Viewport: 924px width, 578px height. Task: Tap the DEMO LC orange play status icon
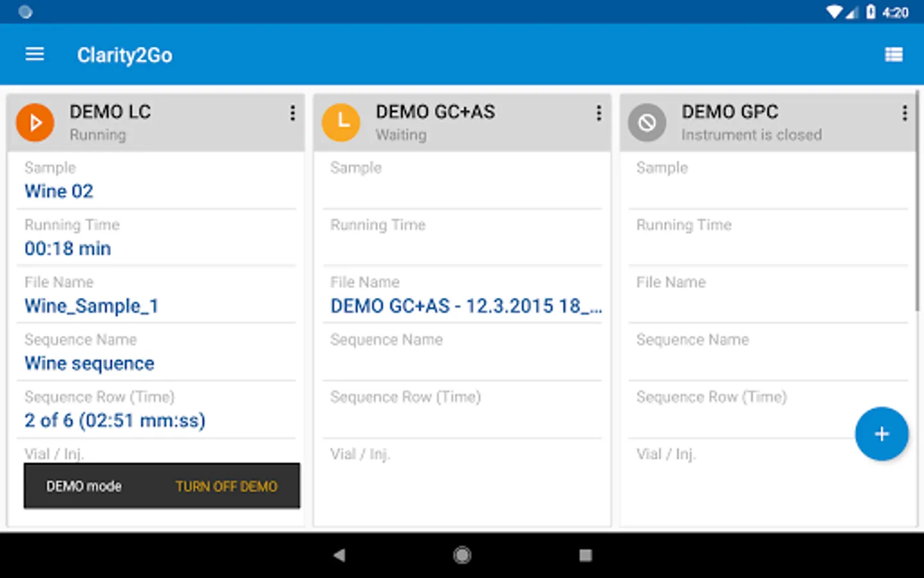[35, 122]
